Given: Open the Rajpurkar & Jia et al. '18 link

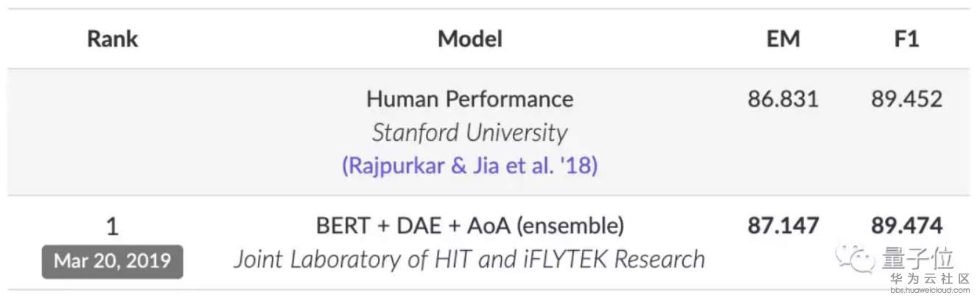Looking at the screenshot, I should click(x=469, y=165).
